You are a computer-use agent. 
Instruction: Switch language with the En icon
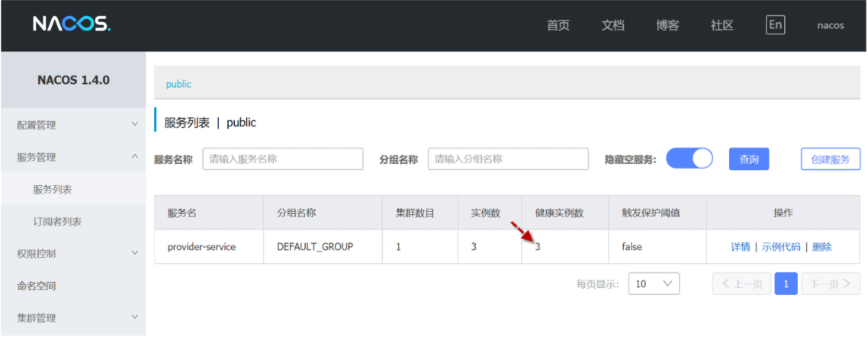[x=775, y=25]
